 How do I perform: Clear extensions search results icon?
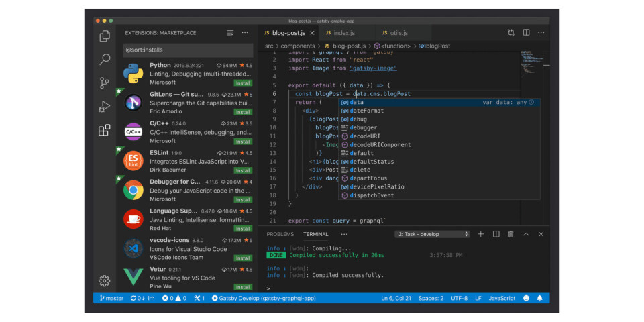point(230,33)
